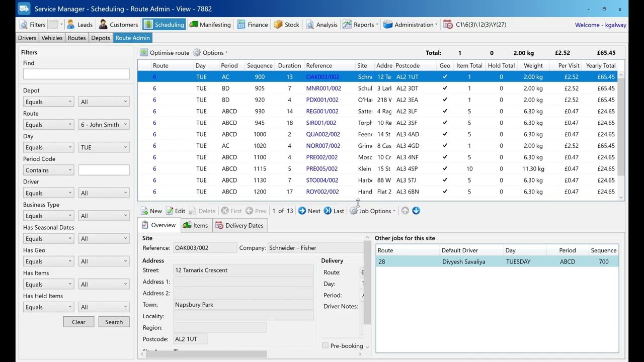Image resolution: width=644 pixels, height=362 pixels.
Task: Click the C1\6(3)\12(3)\Y(27) calendar indicator
Action: (475, 25)
